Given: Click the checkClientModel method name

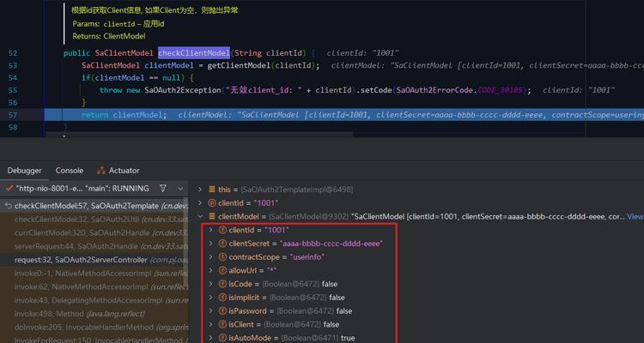Looking at the screenshot, I should [x=194, y=53].
